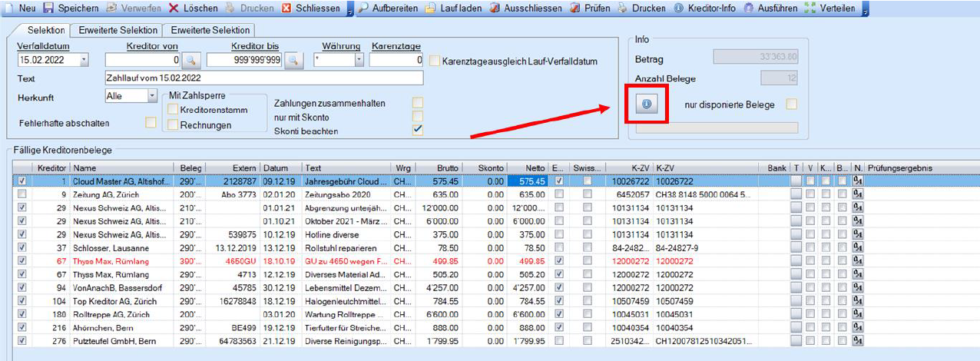Enable the Kreditorenstamm checkbox
This screenshot has height=361, width=980.
(174, 111)
